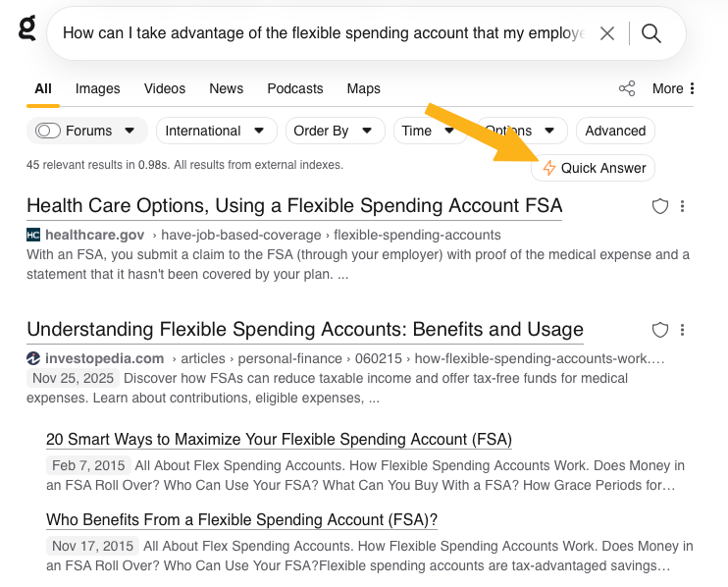Viewport: 728px width, 587px height.
Task: Open the Health Care Options FSA result link
Action: [294, 206]
